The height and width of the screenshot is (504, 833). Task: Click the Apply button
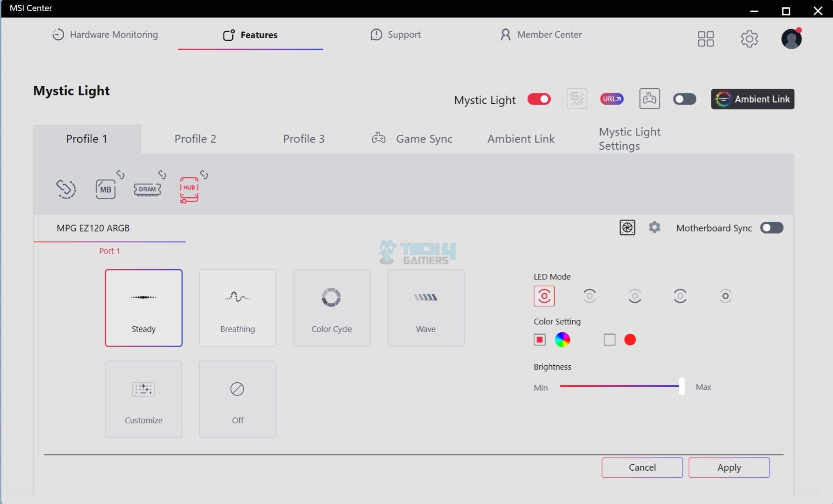tap(728, 467)
